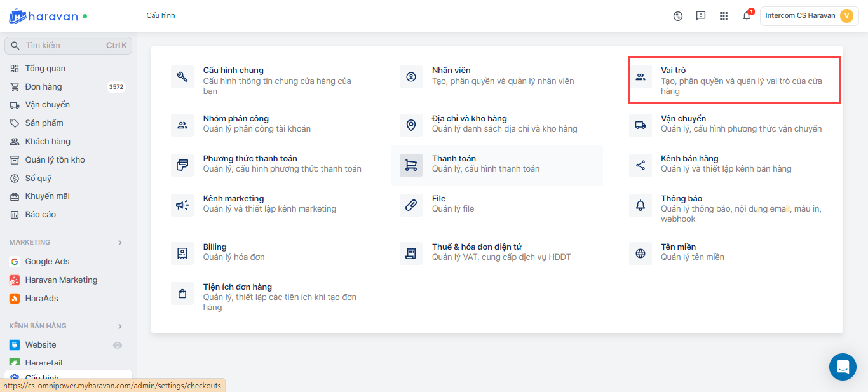Expand the KÊNH BÁN HÀNG section chevron
The height and width of the screenshot is (392, 868).
click(120, 327)
